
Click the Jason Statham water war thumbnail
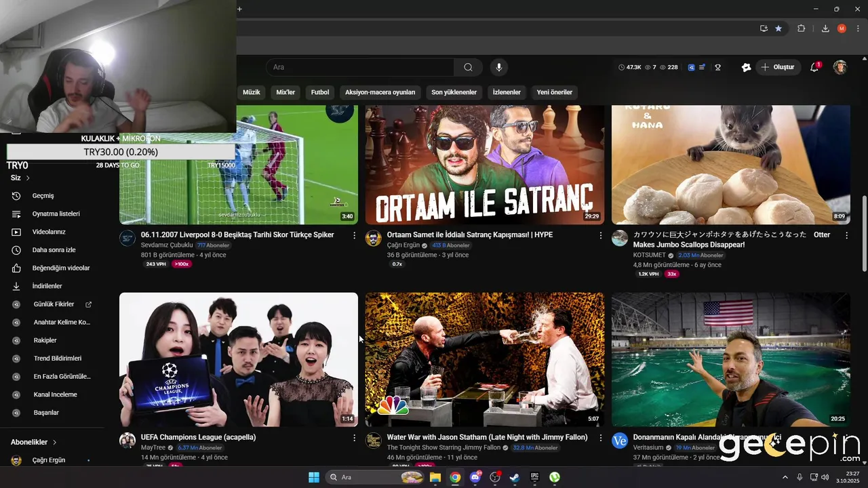click(x=484, y=360)
